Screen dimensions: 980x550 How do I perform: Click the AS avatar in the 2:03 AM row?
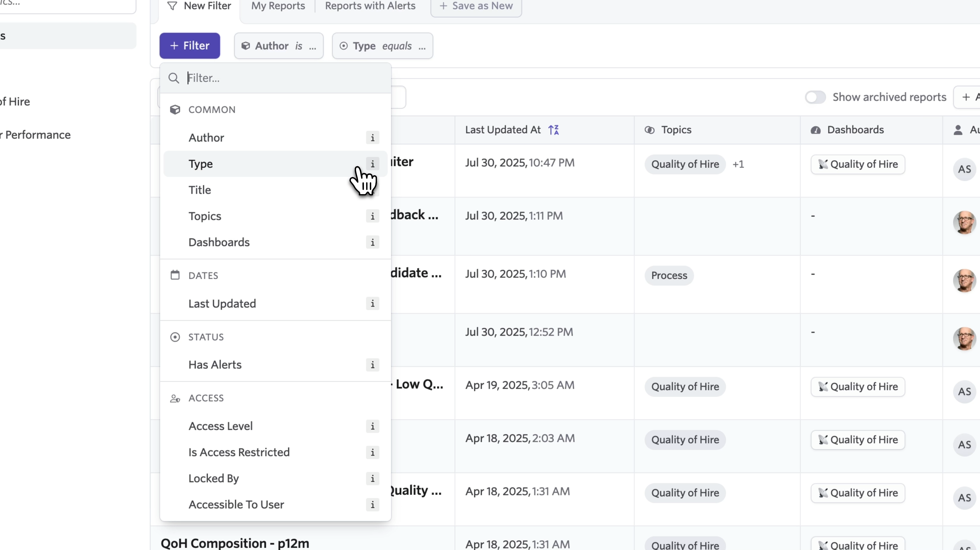(964, 445)
